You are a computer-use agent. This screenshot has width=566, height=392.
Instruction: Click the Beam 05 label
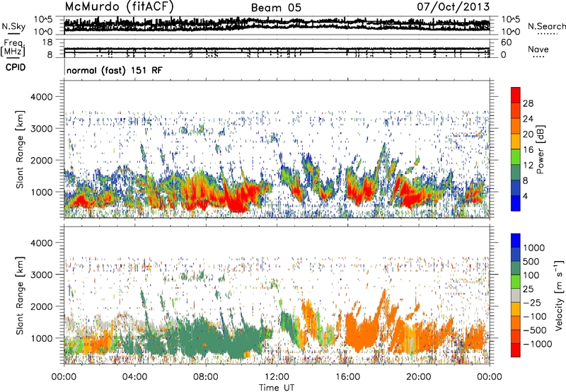[276, 8]
